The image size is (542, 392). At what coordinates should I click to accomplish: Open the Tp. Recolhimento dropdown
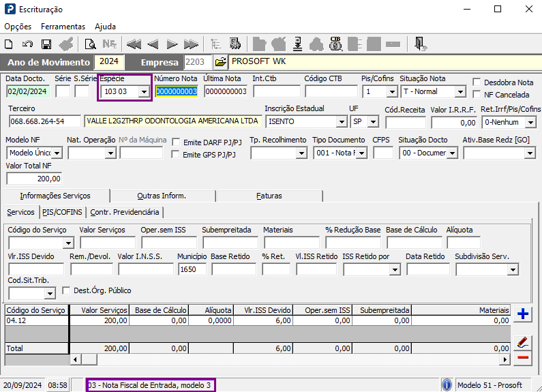tap(301, 153)
